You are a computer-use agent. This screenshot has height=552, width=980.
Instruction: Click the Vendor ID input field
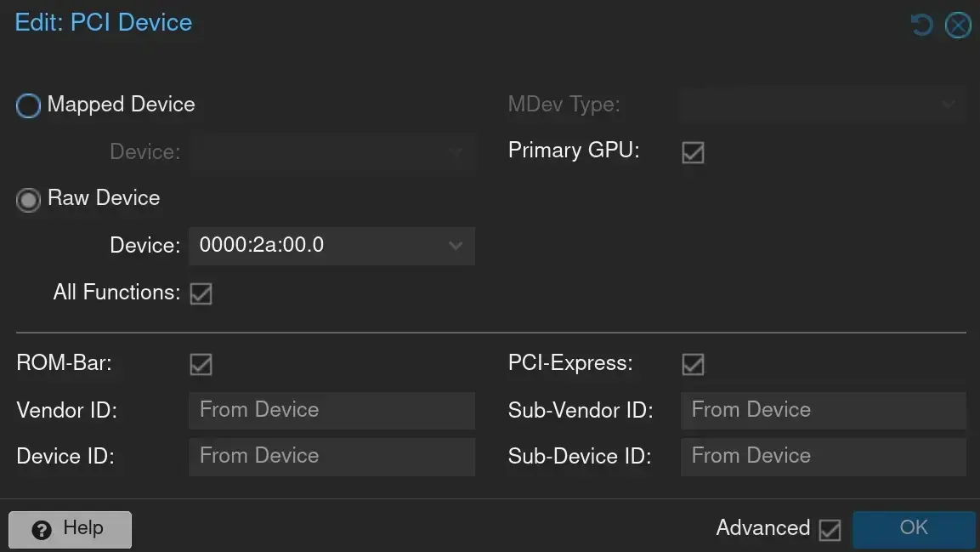point(331,410)
